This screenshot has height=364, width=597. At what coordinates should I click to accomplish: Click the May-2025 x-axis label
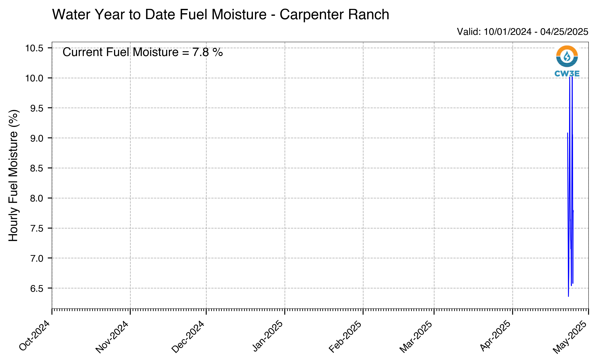tap(570, 337)
